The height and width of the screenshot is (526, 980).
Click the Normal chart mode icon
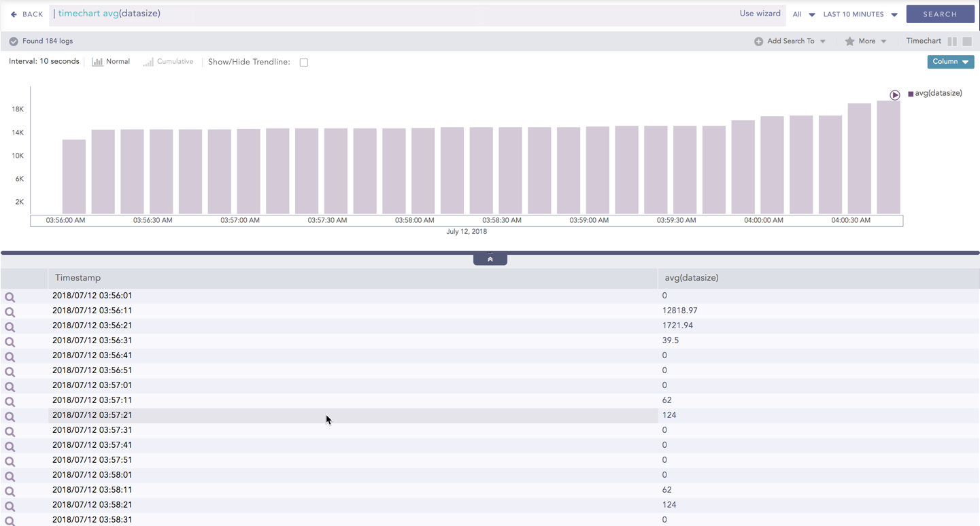(x=97, y=62)
